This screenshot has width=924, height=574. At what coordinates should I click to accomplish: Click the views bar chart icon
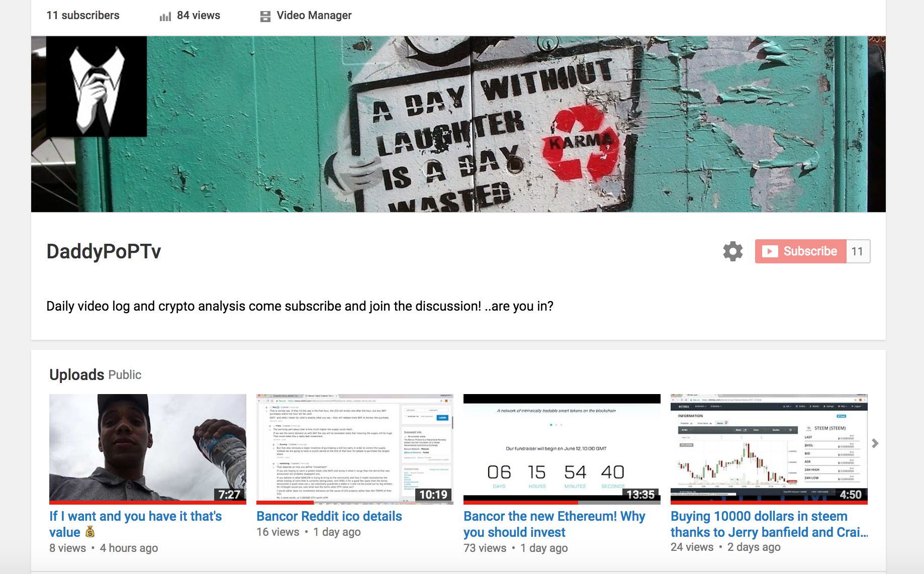(x=165, y=17)
